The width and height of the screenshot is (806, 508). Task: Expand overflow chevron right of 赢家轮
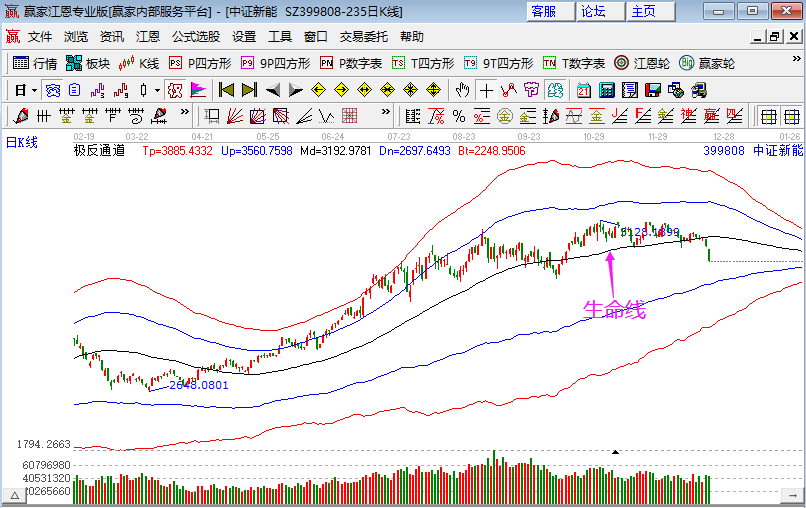pos(796,59)
